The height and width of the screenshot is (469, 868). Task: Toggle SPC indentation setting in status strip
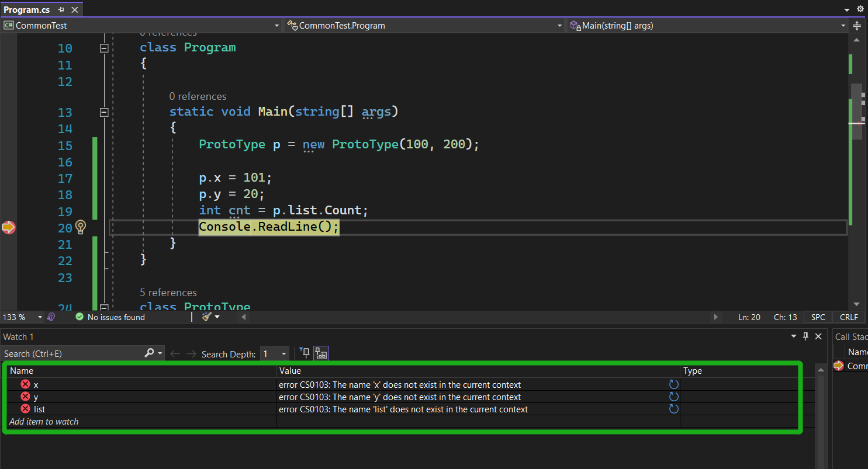[x=818, y=317]
